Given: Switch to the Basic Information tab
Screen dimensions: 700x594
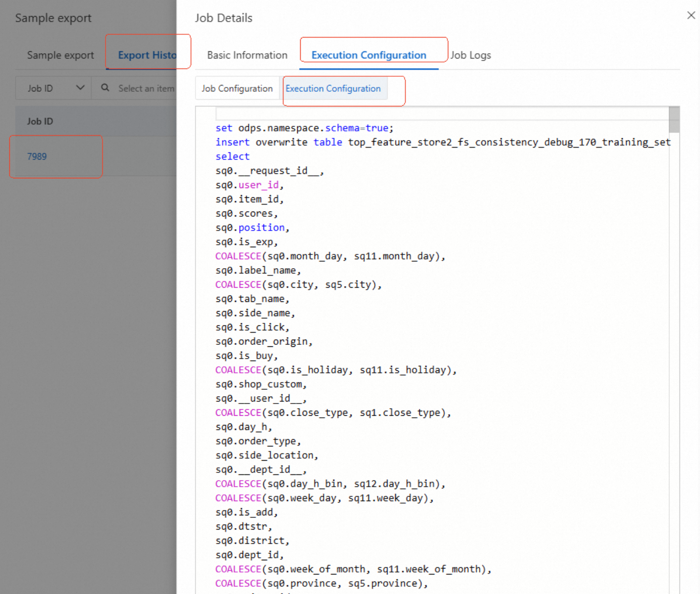Looking at the screenshot, I should pyautogui.click(x=247, y=55).
